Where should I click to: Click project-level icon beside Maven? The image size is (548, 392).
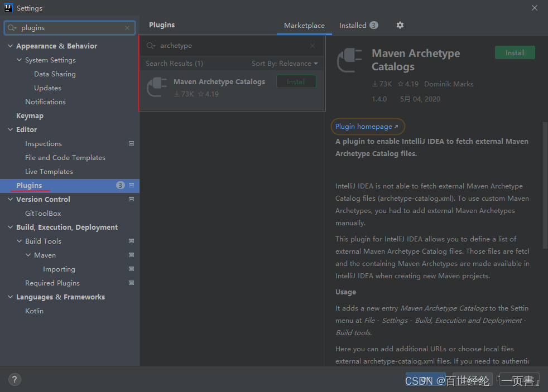131,255
